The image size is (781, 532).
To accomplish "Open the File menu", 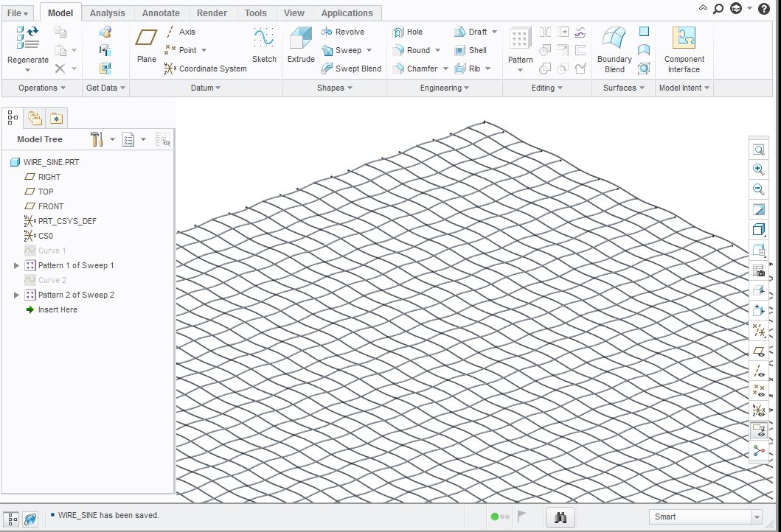I will click(x=17, y=13).
